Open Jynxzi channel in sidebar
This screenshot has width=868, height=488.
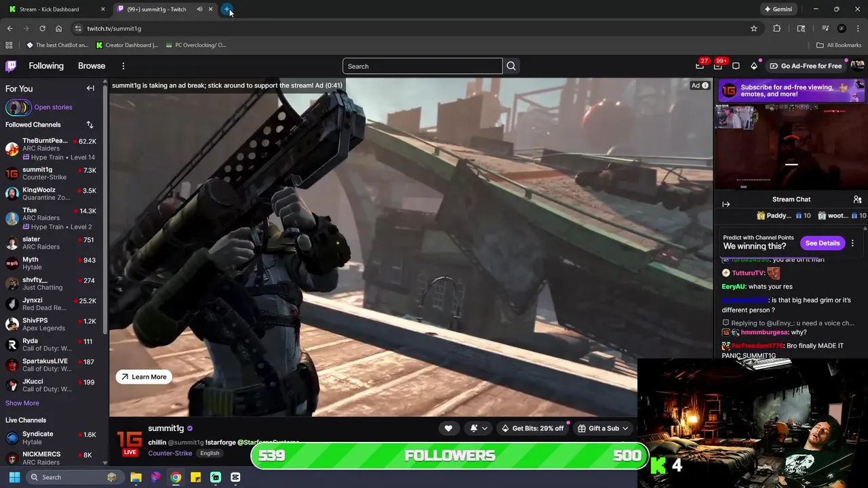pyautogui.click(x=52, y=304)
